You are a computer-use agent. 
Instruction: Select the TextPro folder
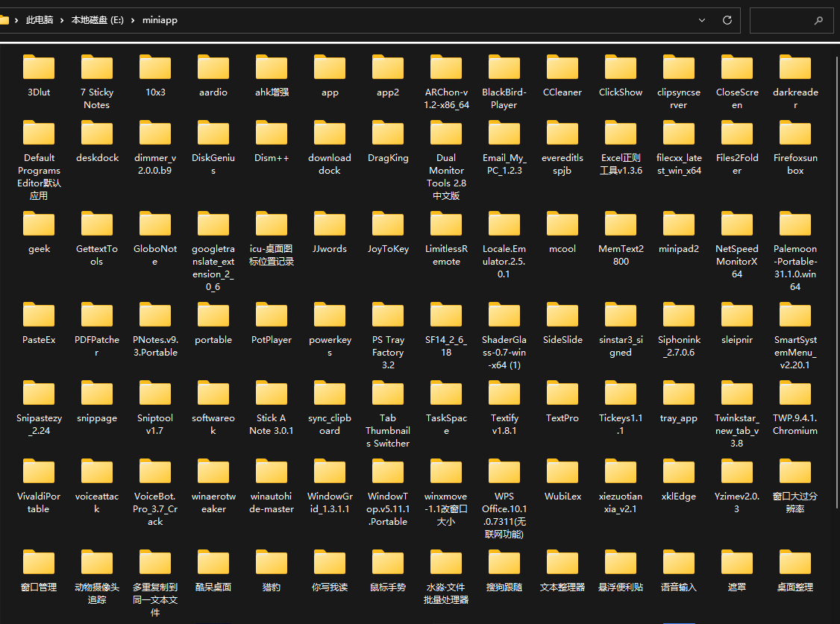(562, 394)
